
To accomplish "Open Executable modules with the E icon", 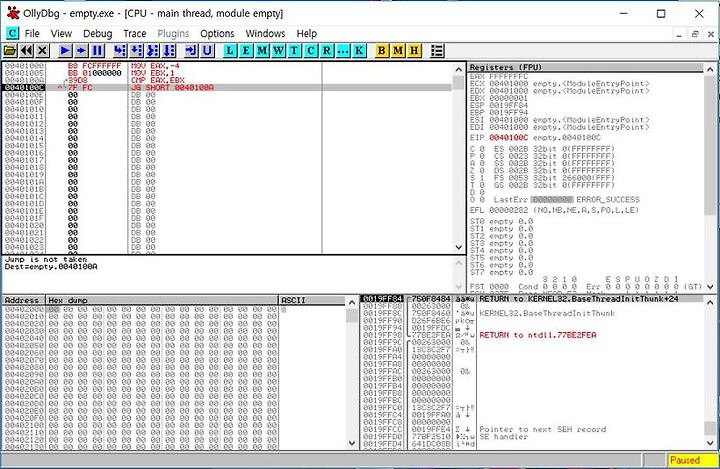I will tap(246, 51).
